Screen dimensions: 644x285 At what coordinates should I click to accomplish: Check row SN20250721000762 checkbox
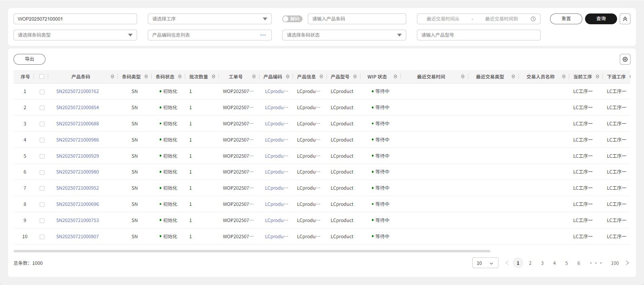(42, 92)
